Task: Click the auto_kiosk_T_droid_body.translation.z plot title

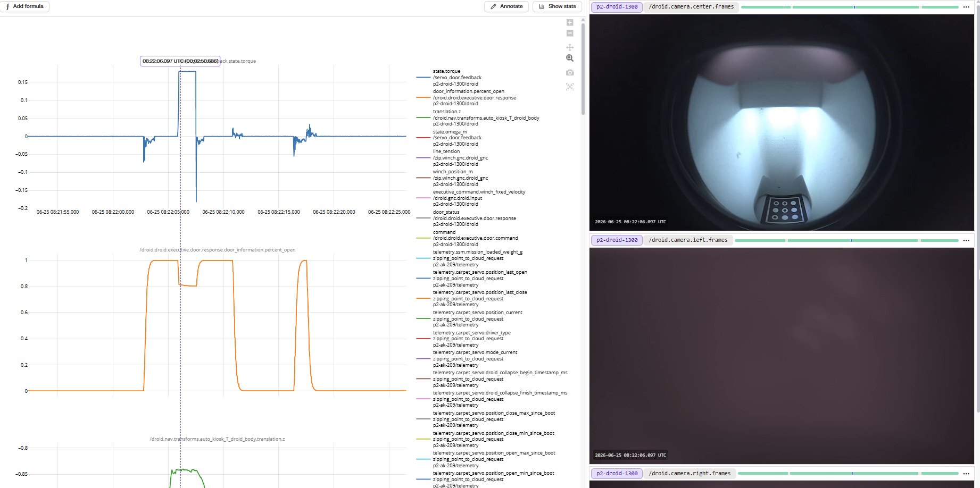Action: coord(217,439)
